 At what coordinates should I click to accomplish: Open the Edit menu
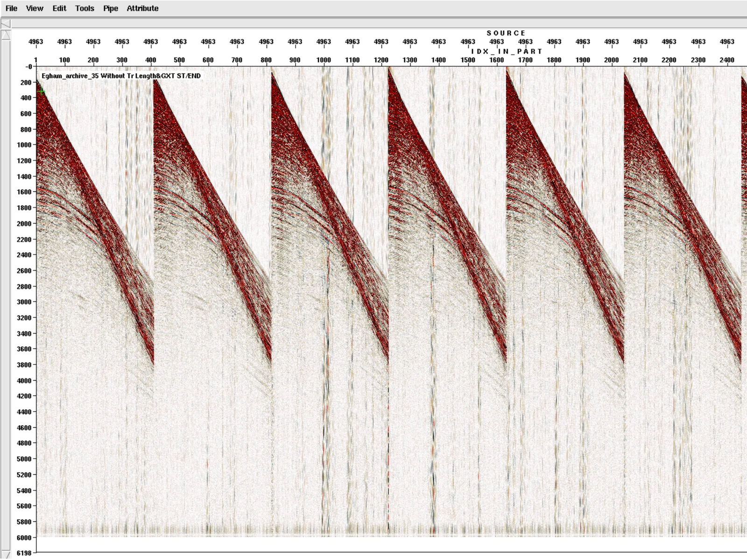coord(59,8)
